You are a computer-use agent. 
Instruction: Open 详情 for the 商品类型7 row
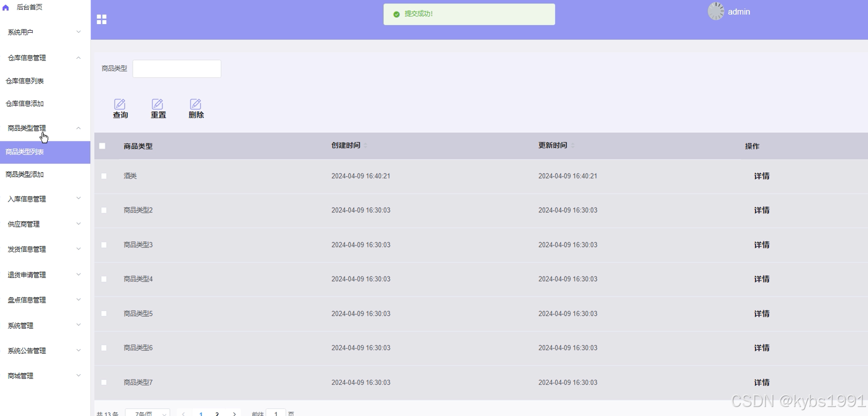(x=762, y=382)
